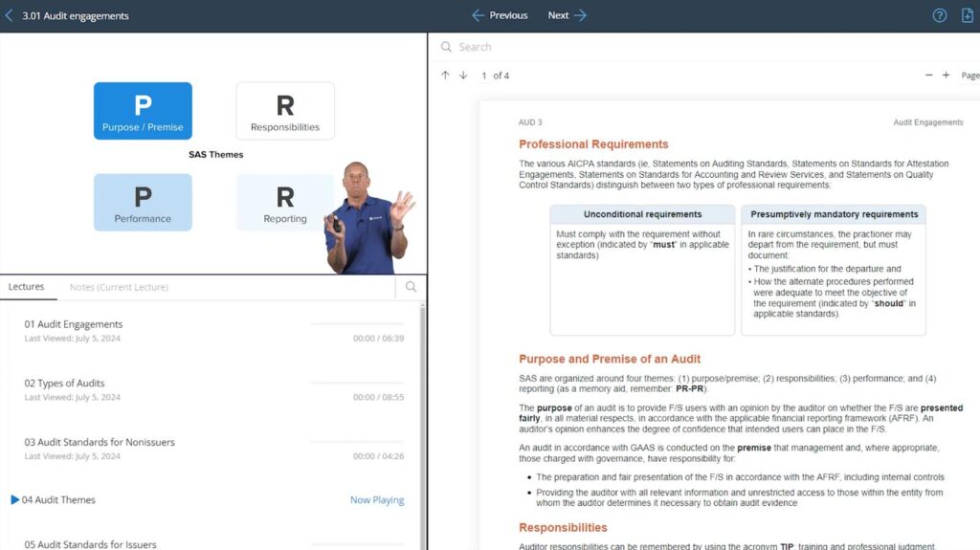This screenshot has width=980, height=550.
Task: Click the Previous arrow icon
Action: tap(479, 15)
